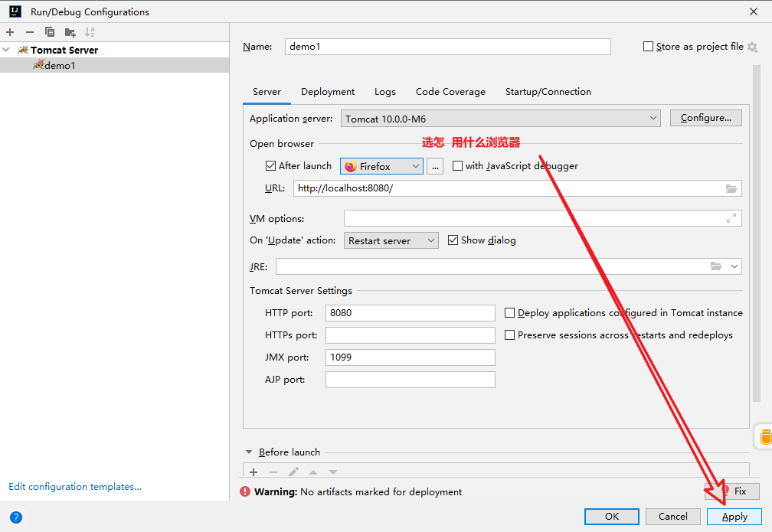The height and width of the screenshot is (532, 772).
Task: Click the JMX port field 1099
Action: point(411,357)
